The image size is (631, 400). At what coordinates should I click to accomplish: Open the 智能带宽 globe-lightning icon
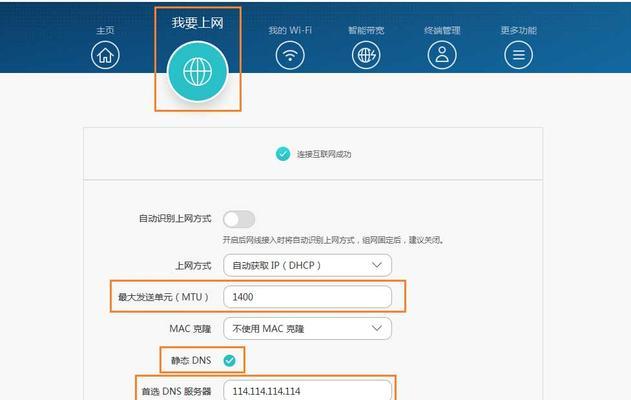[366, 55]
